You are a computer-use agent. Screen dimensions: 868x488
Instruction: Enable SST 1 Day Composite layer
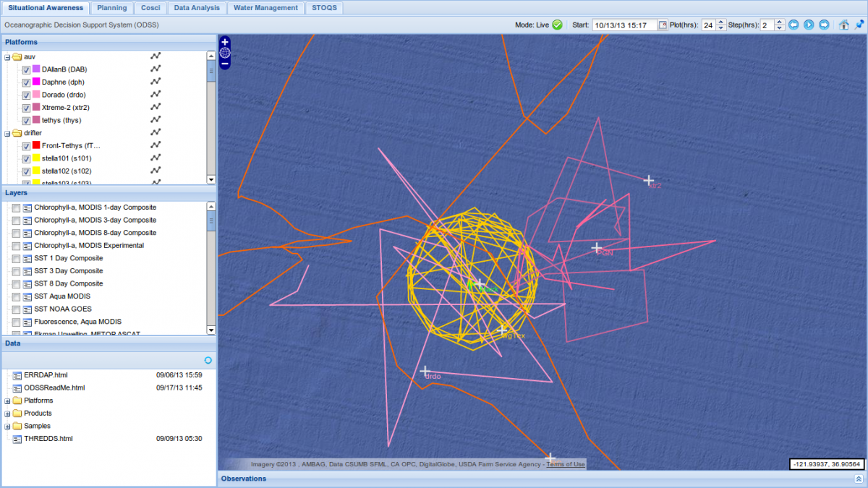17,258
